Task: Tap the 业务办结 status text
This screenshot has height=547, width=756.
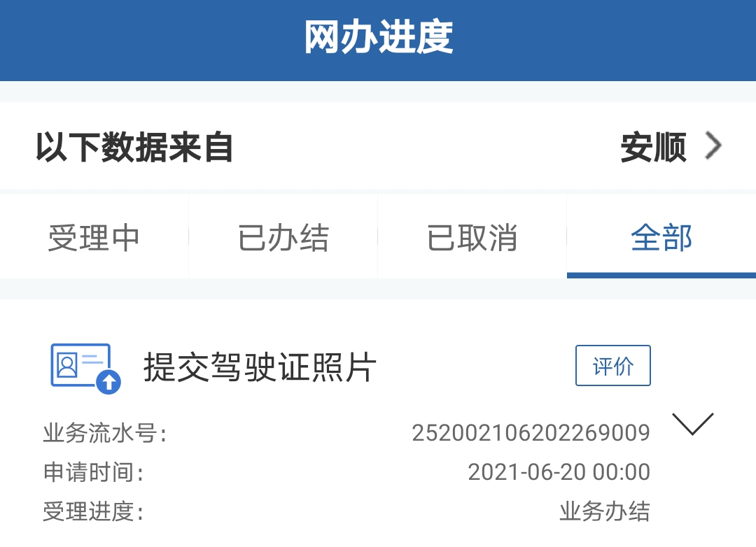Action: tap(605, 511)
